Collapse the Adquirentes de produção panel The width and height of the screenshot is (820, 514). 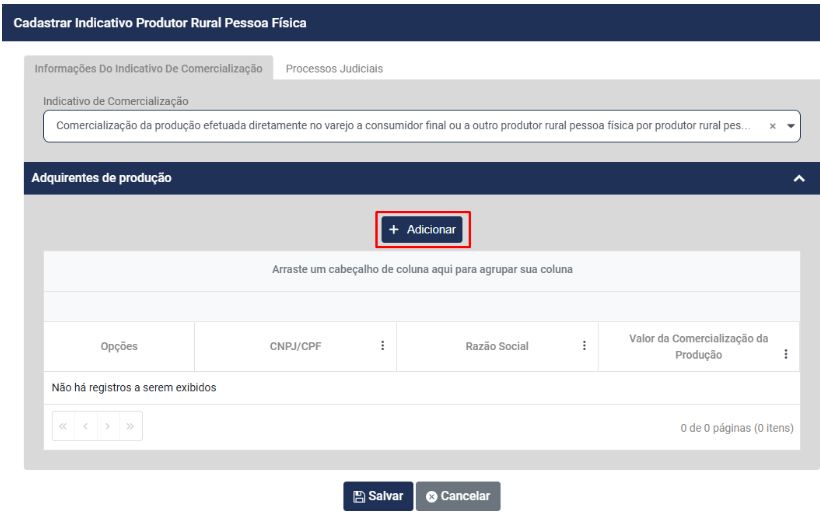(x=798, y=178)
